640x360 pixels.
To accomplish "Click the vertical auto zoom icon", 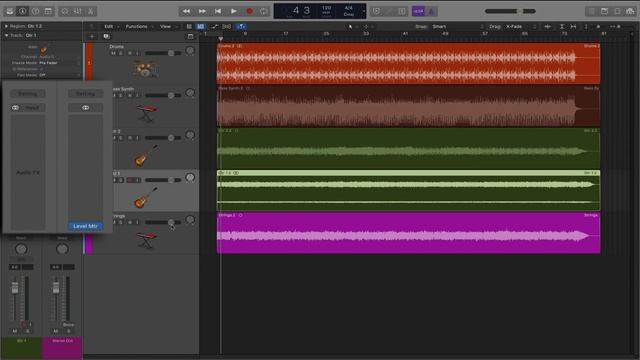I will click(562, 27).
